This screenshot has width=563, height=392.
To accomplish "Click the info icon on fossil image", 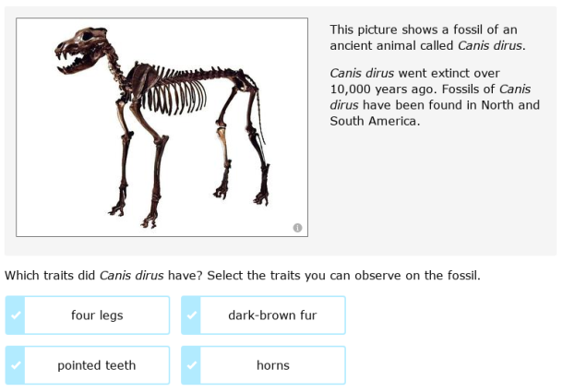I will pos(297,227).
